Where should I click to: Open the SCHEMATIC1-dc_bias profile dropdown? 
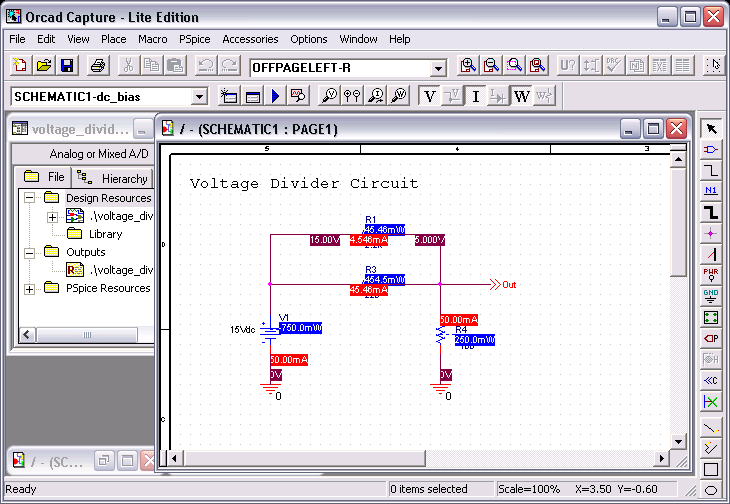(199, 97)
